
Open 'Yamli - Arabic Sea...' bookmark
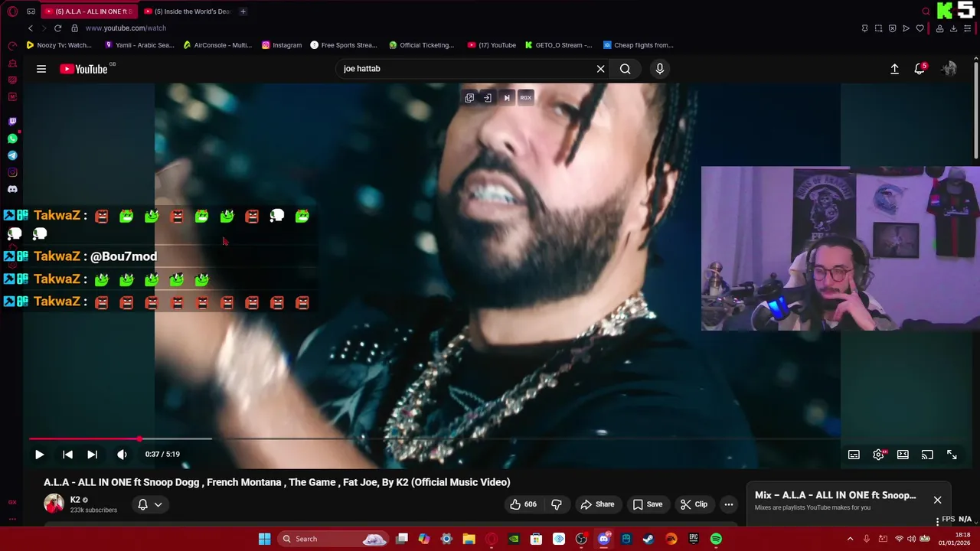[x=139, y=45]
